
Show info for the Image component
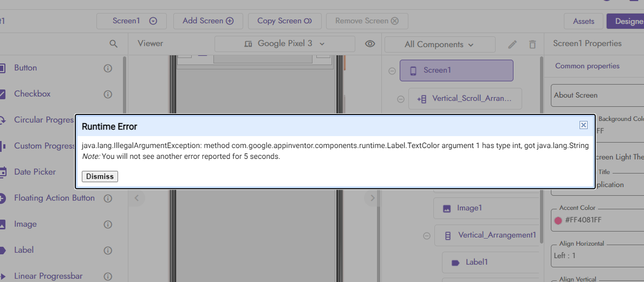pos(108,225)
